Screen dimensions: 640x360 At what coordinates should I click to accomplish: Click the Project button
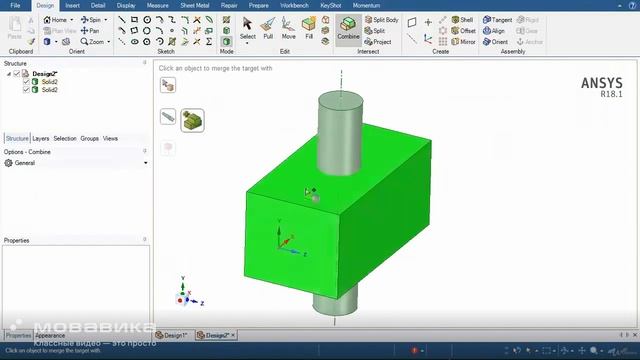(378, 42)
